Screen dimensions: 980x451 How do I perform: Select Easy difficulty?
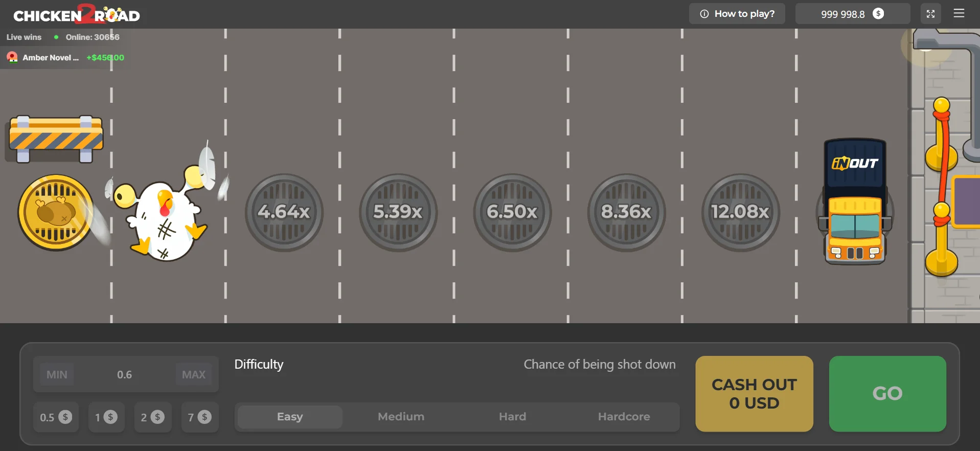click(x=290, y=417)
